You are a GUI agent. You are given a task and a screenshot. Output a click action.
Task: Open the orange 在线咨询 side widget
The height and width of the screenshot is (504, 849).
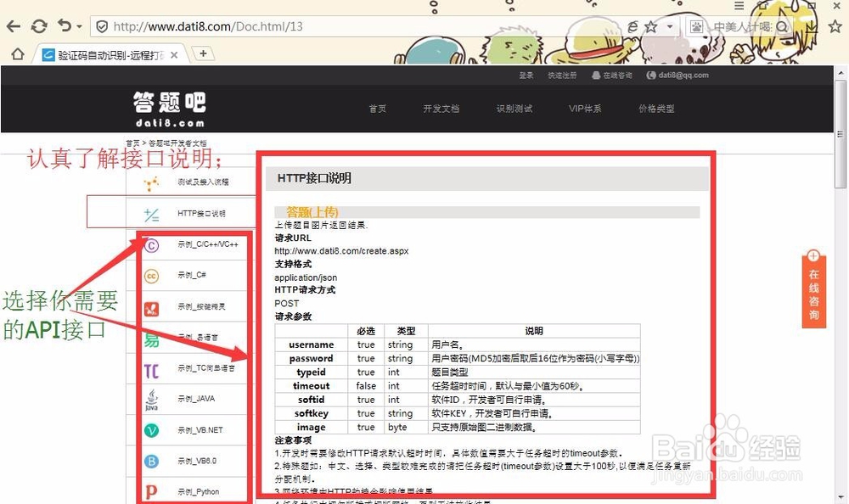[814, 289]
